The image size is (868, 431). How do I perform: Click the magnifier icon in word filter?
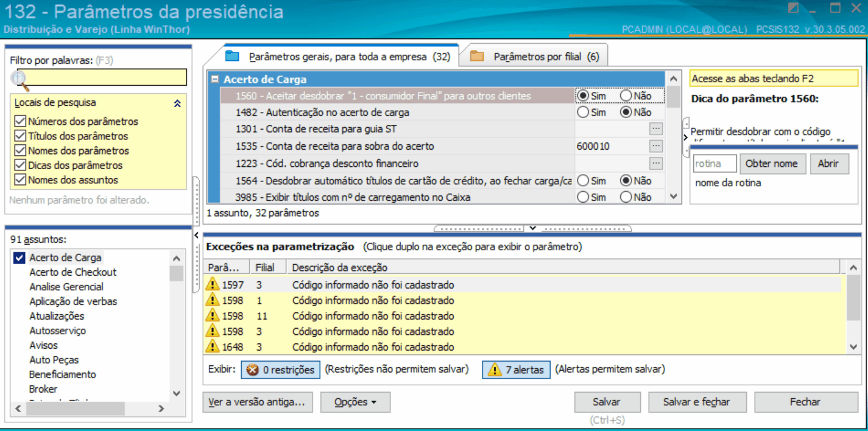point(19,79)
